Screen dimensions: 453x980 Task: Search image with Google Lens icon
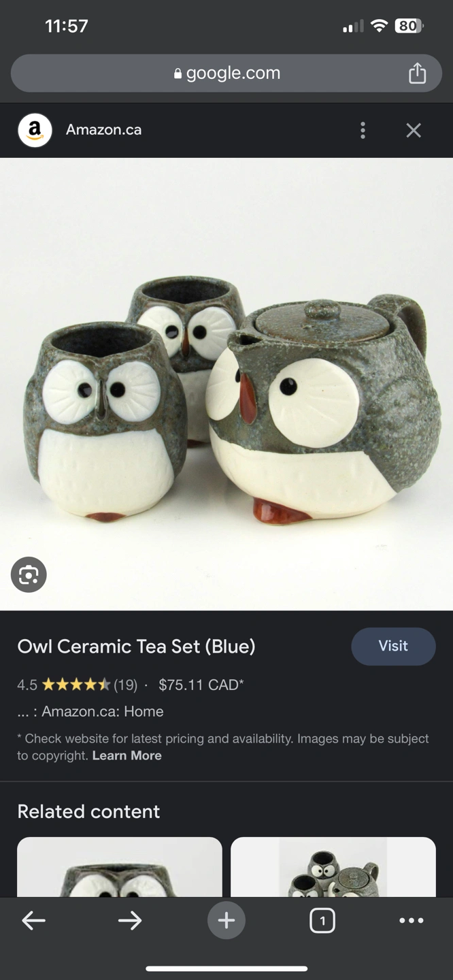click(29, 575)
